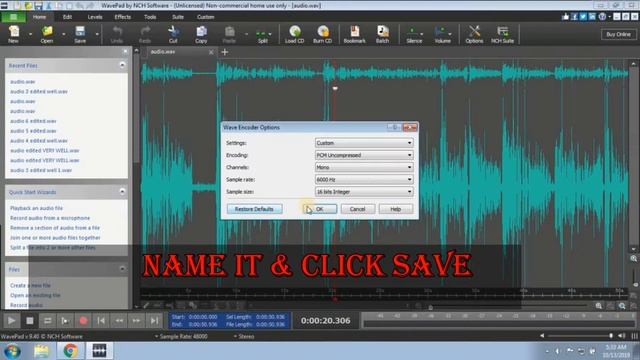Open the Save button dropdown arrow
The height and width of the screenshot is (360, 640).
coord(97,34)
